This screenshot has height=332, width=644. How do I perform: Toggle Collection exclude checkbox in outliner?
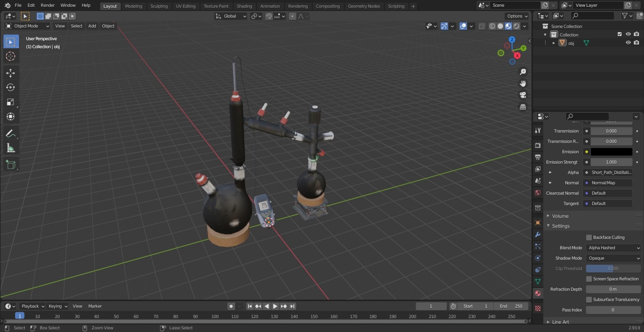pos(620,34)
